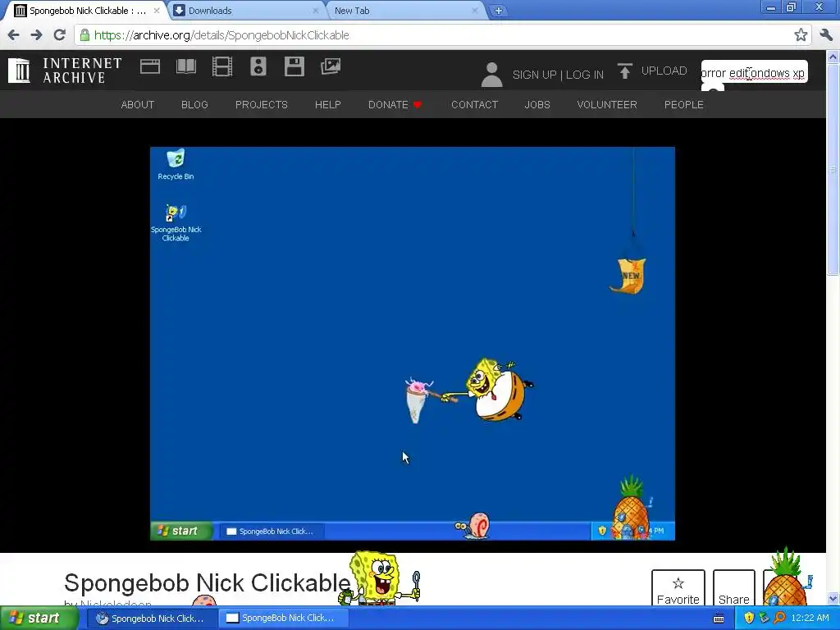The width and height of the screenshot is (840, 630).
Task: Click the LOG IN link
Action: tap(584, 75)
